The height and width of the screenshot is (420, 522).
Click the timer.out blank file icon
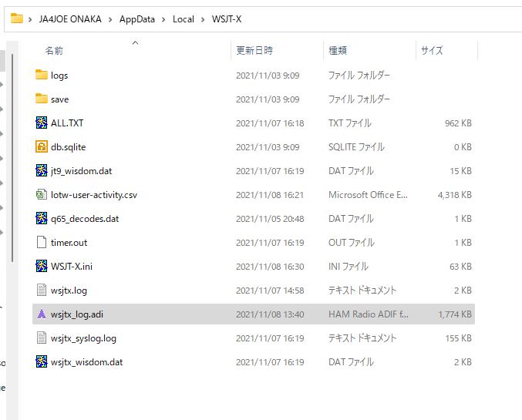tap(42, 242)
